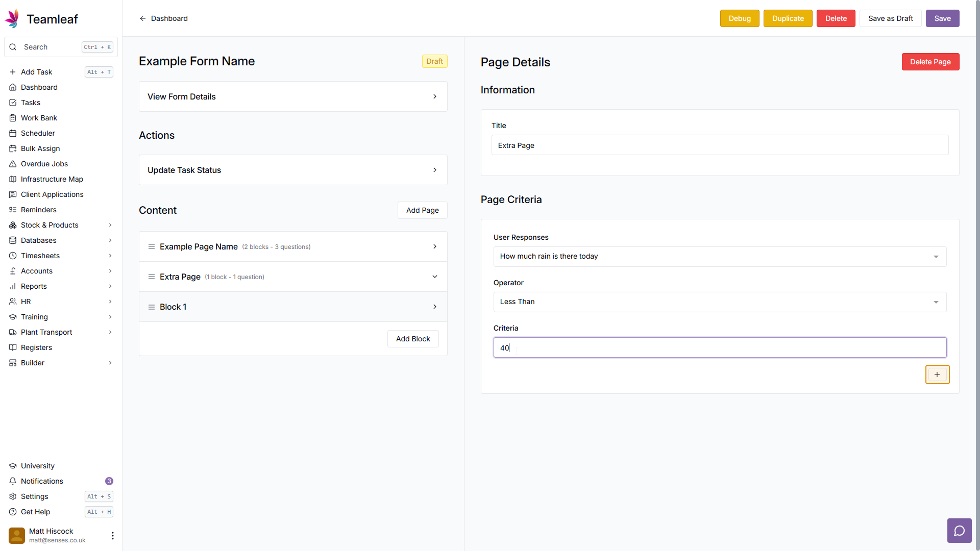Open the chat bubble widget icon
The image size is (980, 551).
point(959,531)
